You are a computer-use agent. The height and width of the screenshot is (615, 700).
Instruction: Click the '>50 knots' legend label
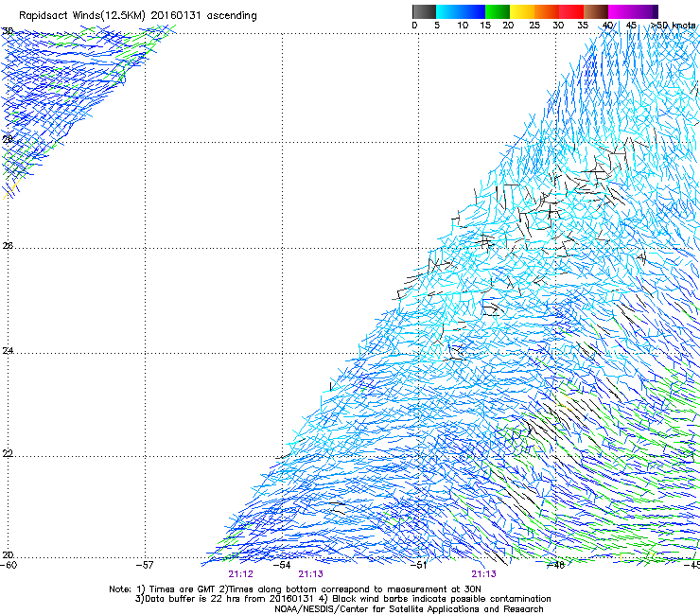pos(674,26)
